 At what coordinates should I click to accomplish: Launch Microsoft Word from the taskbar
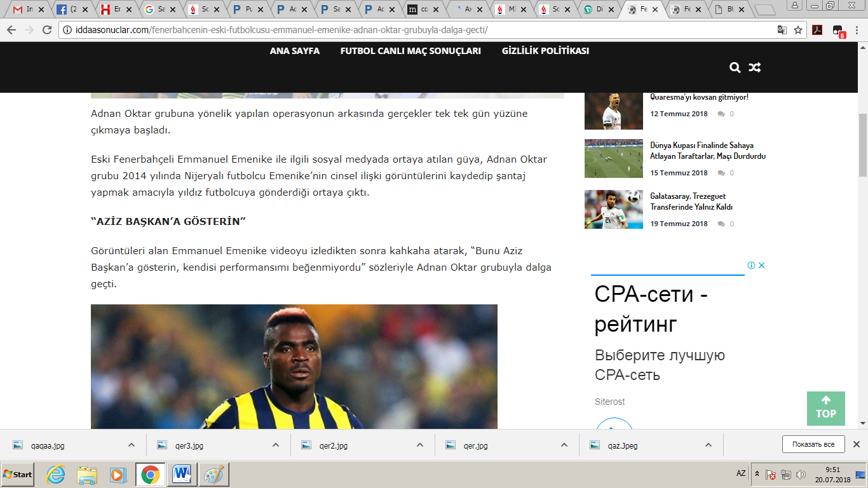[x=181, y=474]
